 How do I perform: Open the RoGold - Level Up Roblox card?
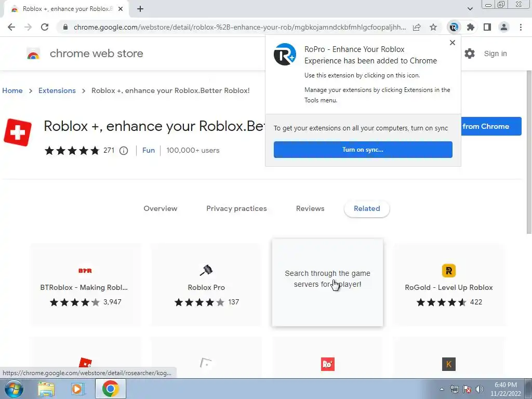(448, 285)
